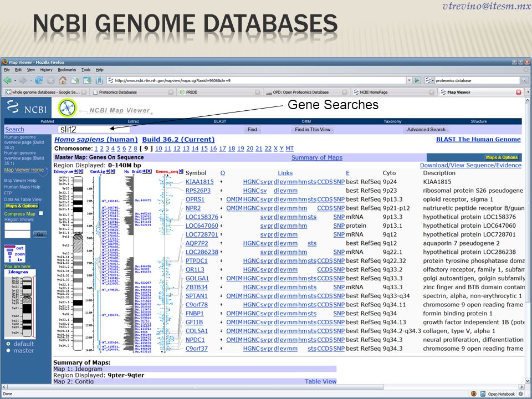Open the COL5A1 gene symbol link
This screenshot has width=532, height=399.
[x=196, y=331]
